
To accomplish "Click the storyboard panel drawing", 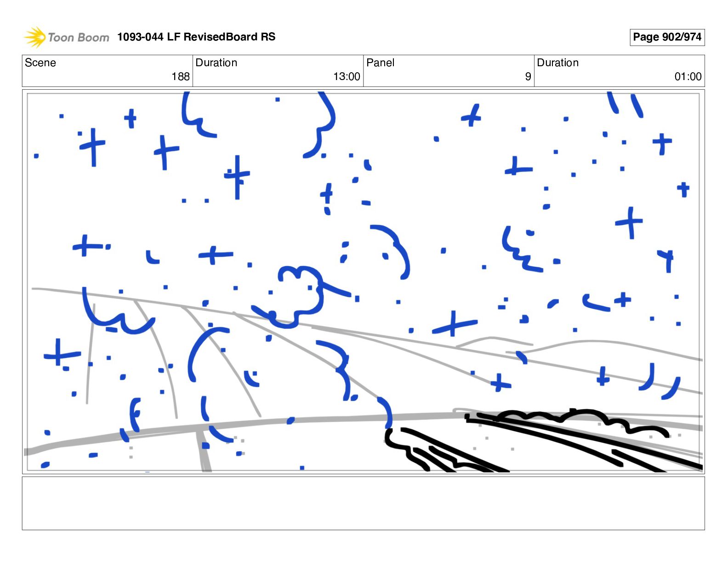I will tap(363, 281).
